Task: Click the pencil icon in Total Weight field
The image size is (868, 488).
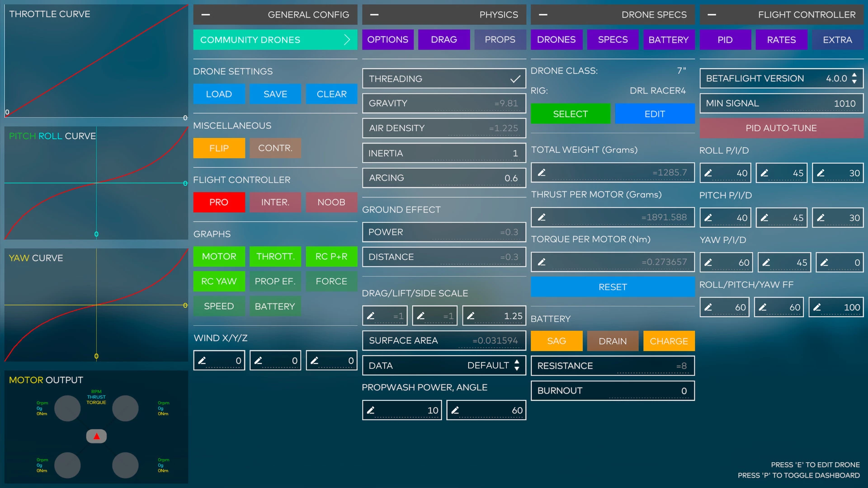Action: (x=542, y=173)
